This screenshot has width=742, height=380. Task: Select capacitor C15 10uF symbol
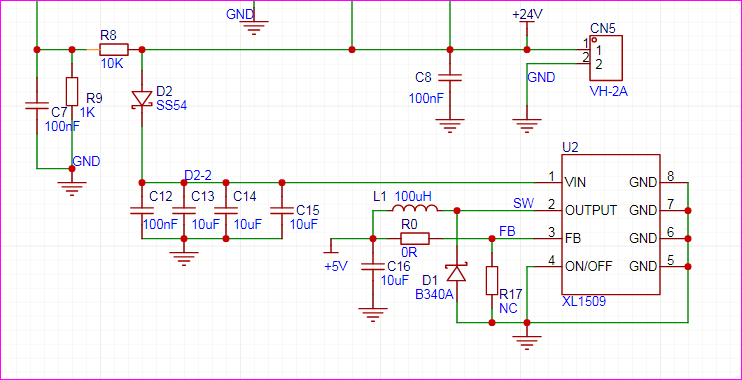282,211
